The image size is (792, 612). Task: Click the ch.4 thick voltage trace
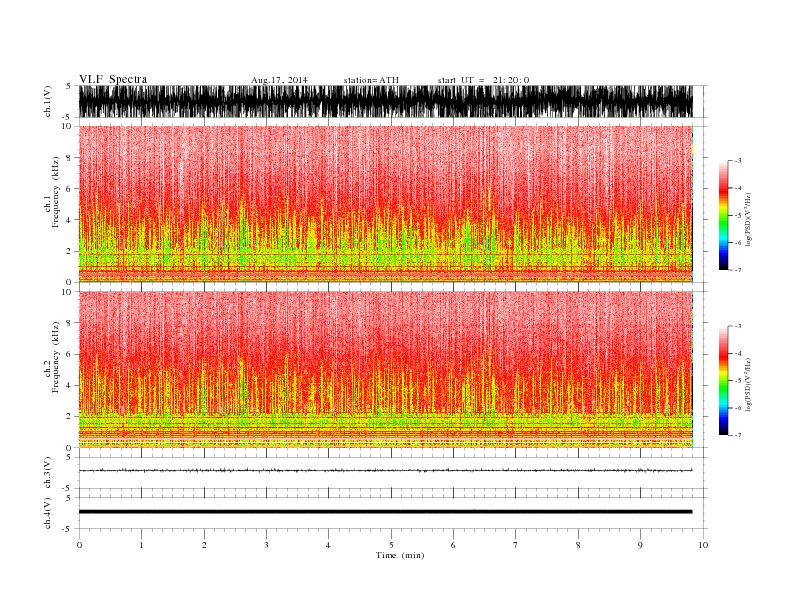coord(385,512)
